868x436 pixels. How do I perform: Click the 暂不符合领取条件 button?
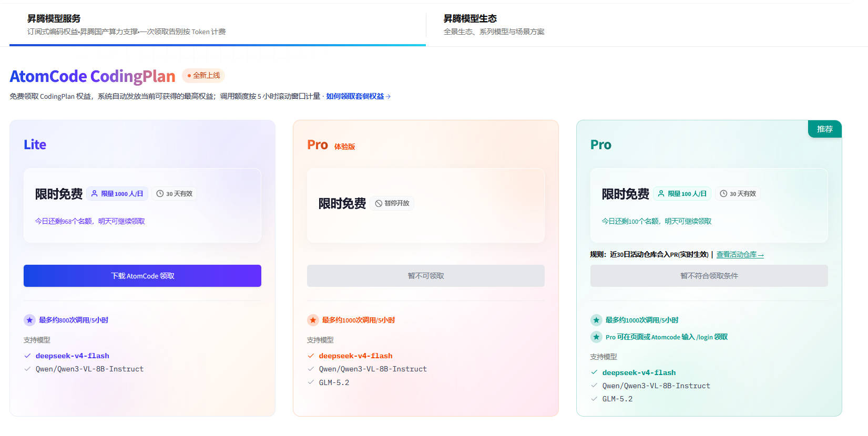pos(709,276)
